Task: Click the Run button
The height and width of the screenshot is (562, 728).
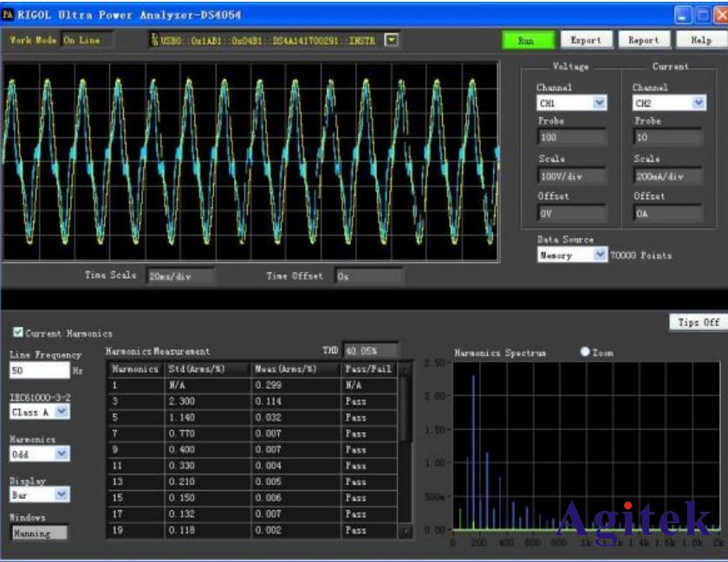Action: (x=526, y=40)
